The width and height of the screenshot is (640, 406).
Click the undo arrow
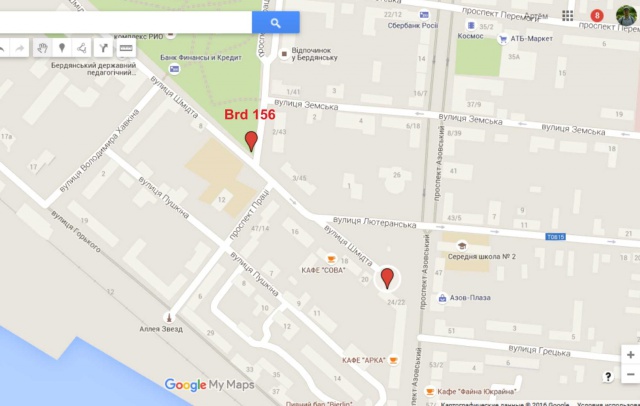coord(3,48)
